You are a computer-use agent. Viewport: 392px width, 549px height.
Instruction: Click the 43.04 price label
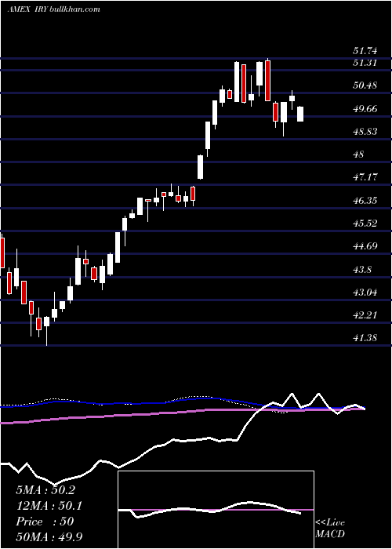coord(365,293)
